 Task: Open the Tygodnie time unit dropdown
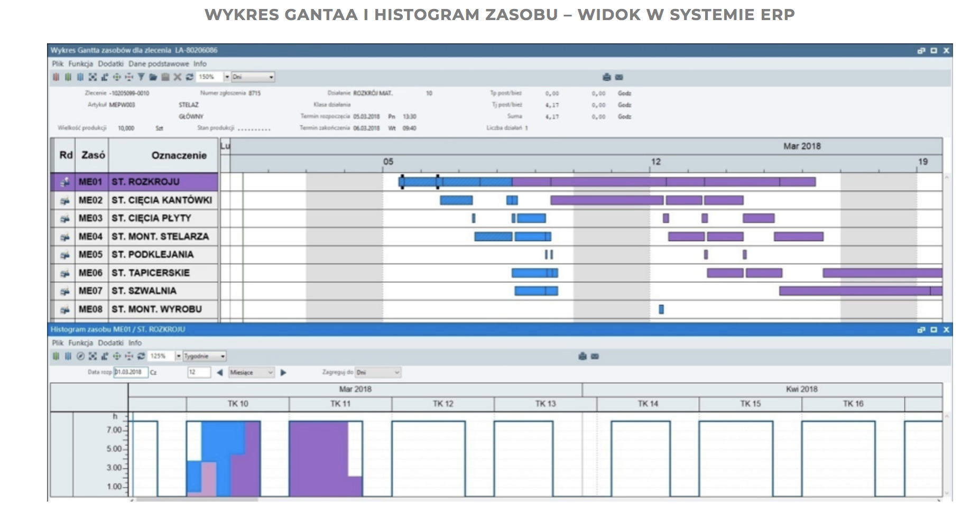point(205,356)
